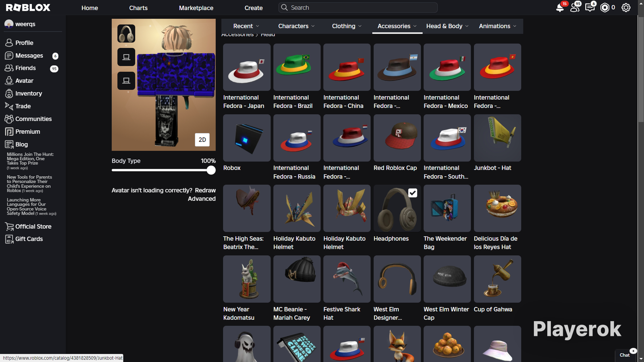Image resolution: width=644 pixels, height=362 pixels.
Task: Click the Roblox logo
Action: click(28, 8)
